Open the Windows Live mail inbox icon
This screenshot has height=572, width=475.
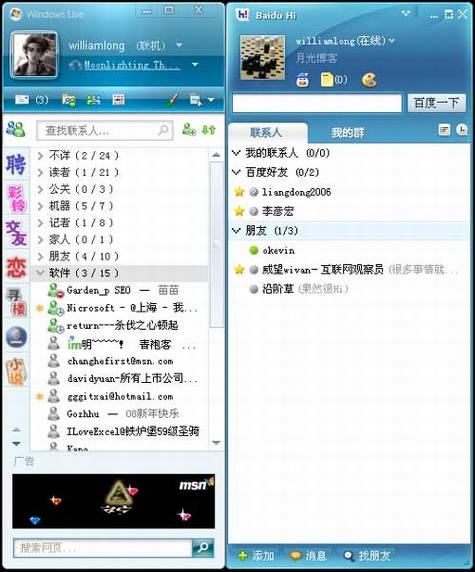click(22, 99)
